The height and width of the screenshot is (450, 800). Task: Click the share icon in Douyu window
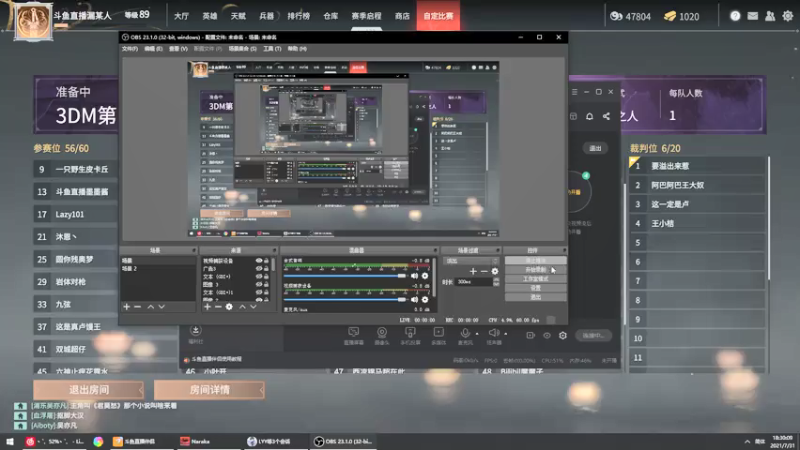coord(606,116)
